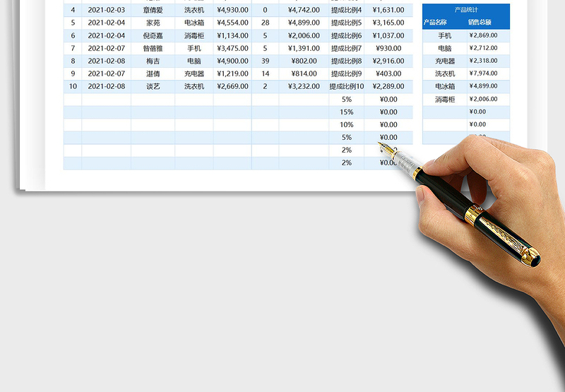The image size is (565, 392).
Task: Click the ¥4,554.00 price cell
Action: [232, 23]
